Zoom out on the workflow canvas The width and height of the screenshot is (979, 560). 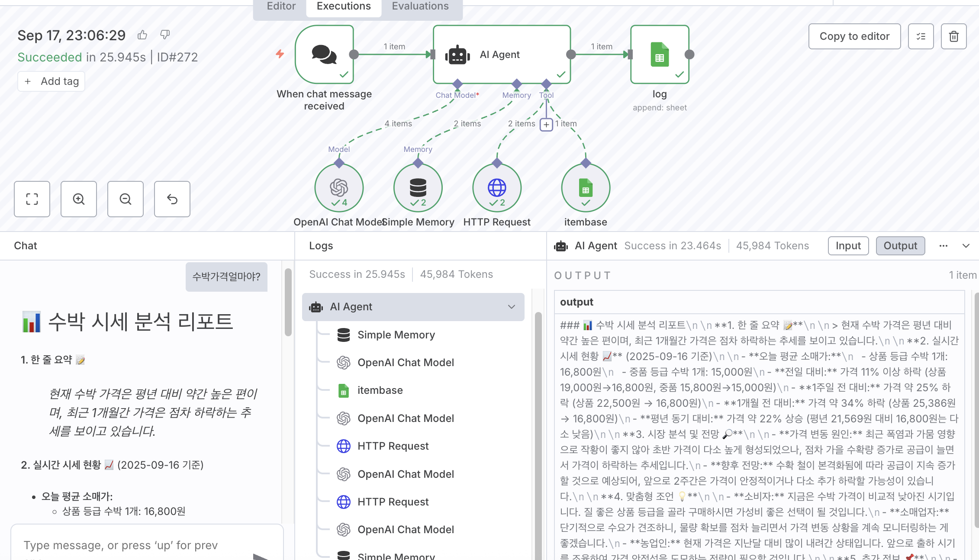point(126,199)
